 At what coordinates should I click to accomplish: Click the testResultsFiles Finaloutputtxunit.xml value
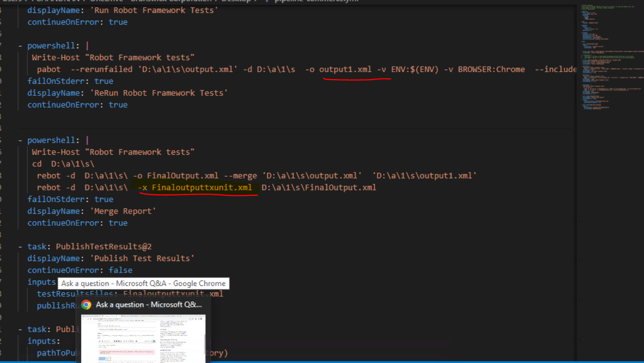(x=173, y=293)
